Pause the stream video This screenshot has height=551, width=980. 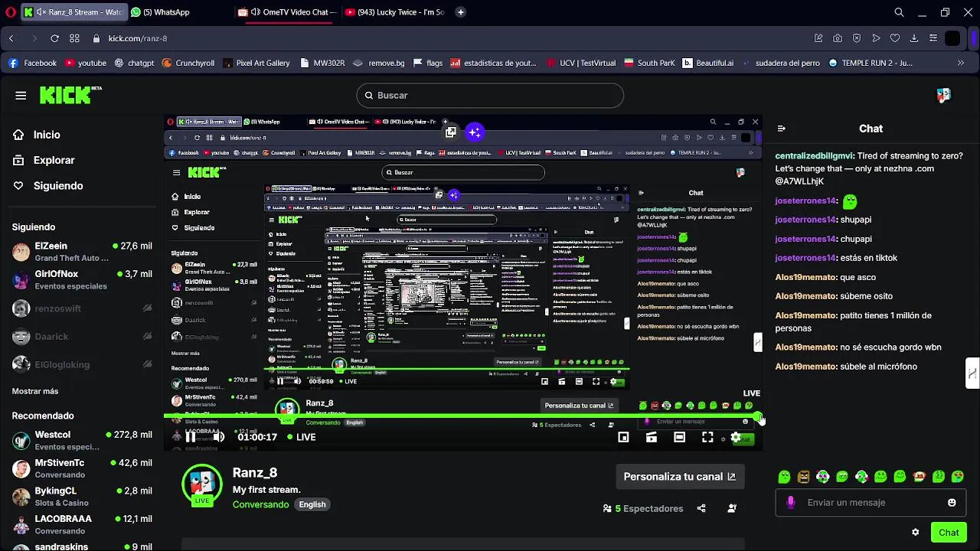pos(191,437)
